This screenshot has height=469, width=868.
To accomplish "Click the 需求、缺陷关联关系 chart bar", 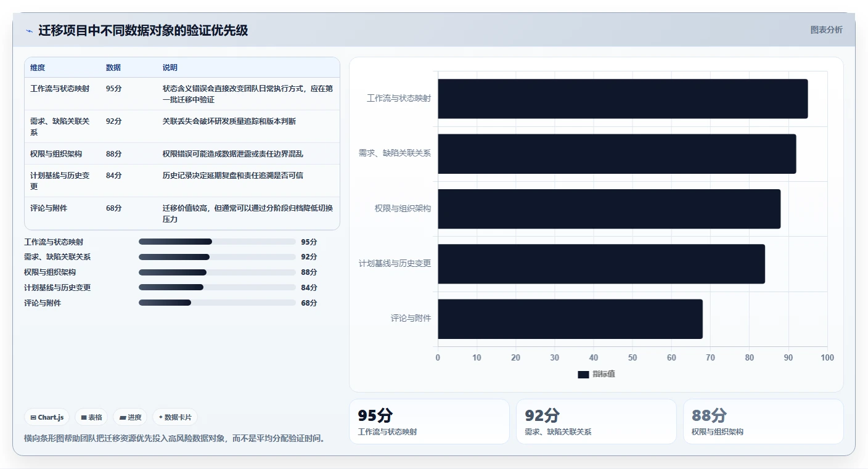I will 617,153.
